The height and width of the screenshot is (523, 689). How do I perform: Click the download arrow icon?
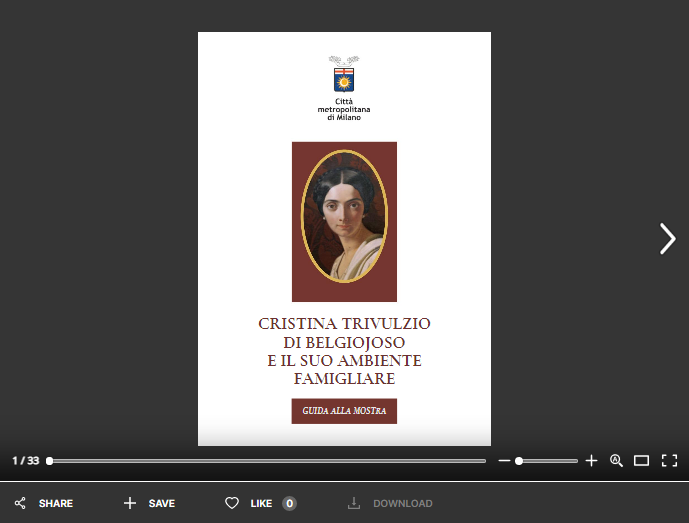click(353, 503)
